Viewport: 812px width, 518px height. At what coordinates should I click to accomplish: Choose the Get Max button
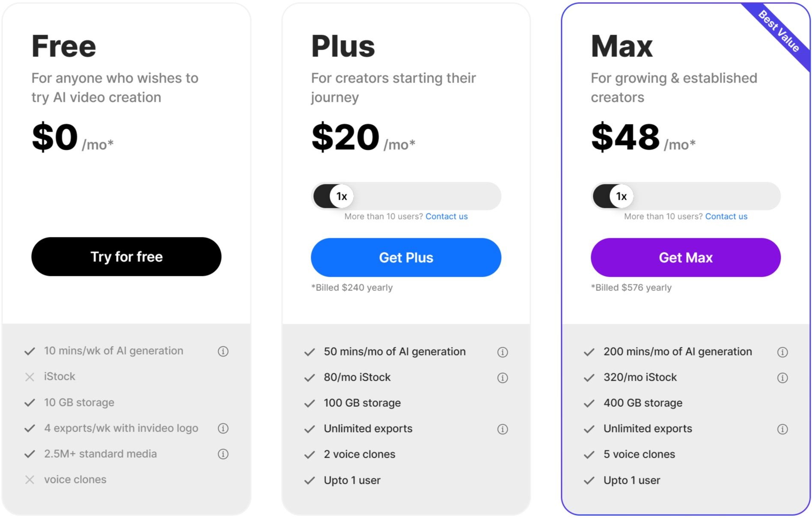tap(686, 258)
